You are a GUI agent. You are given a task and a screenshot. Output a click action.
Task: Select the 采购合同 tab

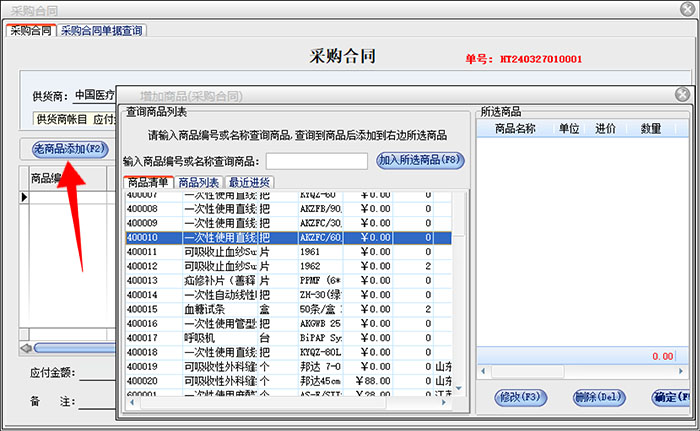[29, 30]
